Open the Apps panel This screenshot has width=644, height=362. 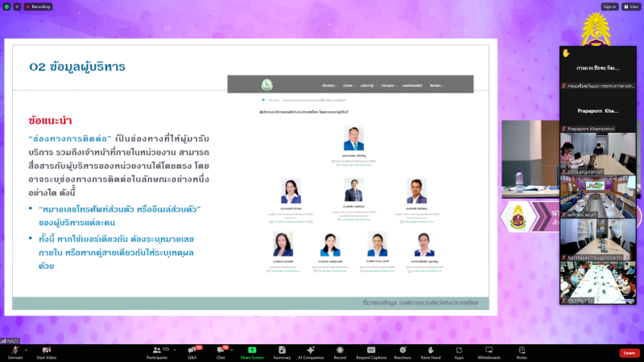click(459, 352)
